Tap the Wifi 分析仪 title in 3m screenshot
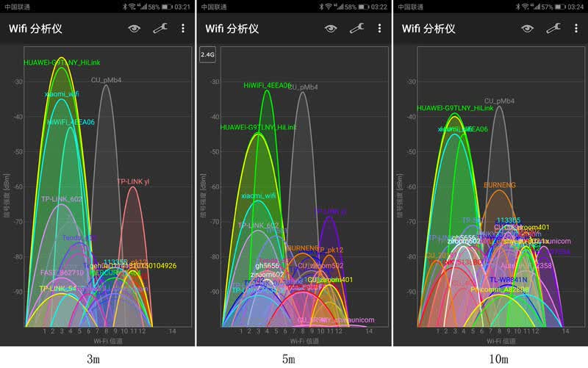The height and width of the screenshot is (368, 588). pyautogui.click(x=35, y=29)
